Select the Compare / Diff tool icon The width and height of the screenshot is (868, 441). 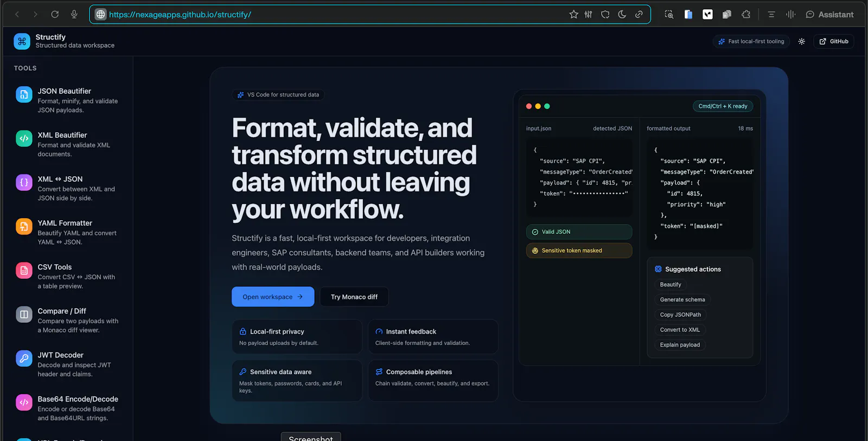click(24, 315)
